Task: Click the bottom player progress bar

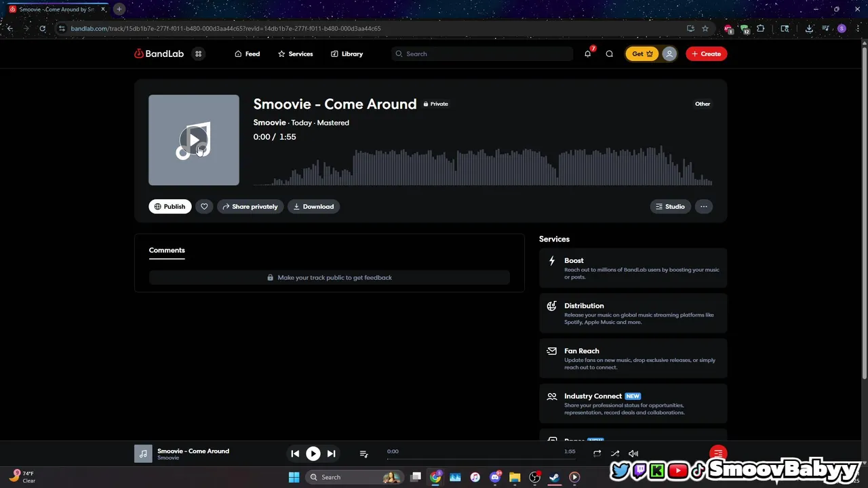Action: pyautogui.click(x=481, y=459)
